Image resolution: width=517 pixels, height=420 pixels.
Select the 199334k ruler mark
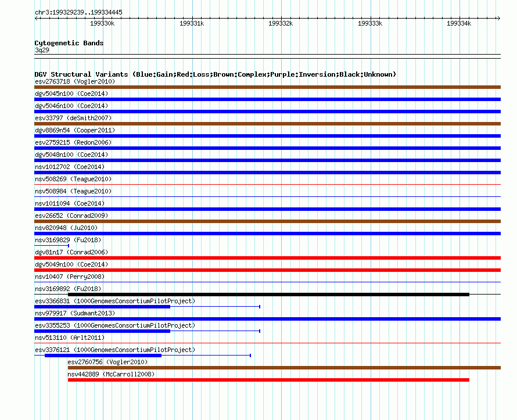[459, 23]
